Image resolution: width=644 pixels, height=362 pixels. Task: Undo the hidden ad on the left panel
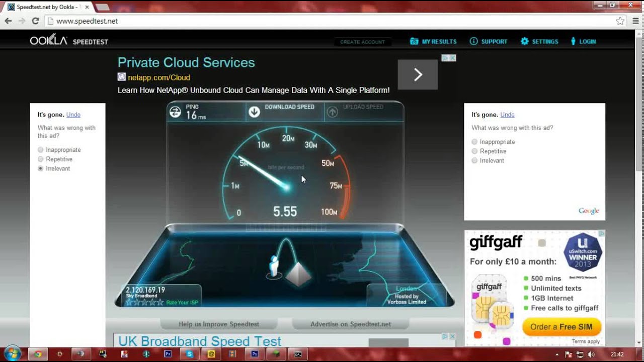[x=73, y=115]
